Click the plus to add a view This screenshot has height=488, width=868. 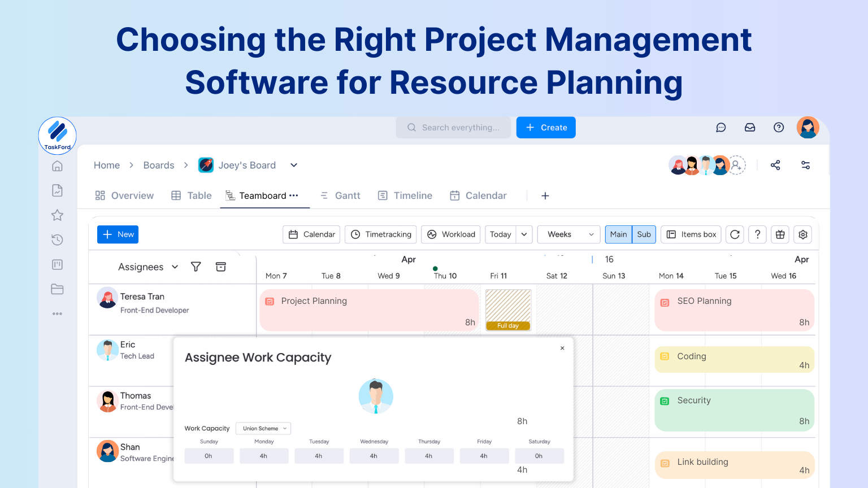[545, 195]
